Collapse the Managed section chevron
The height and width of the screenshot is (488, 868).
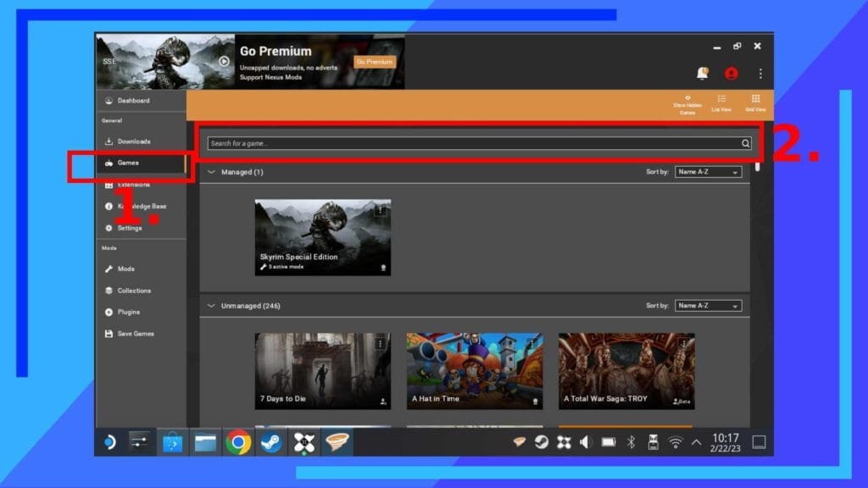[211, 172]
